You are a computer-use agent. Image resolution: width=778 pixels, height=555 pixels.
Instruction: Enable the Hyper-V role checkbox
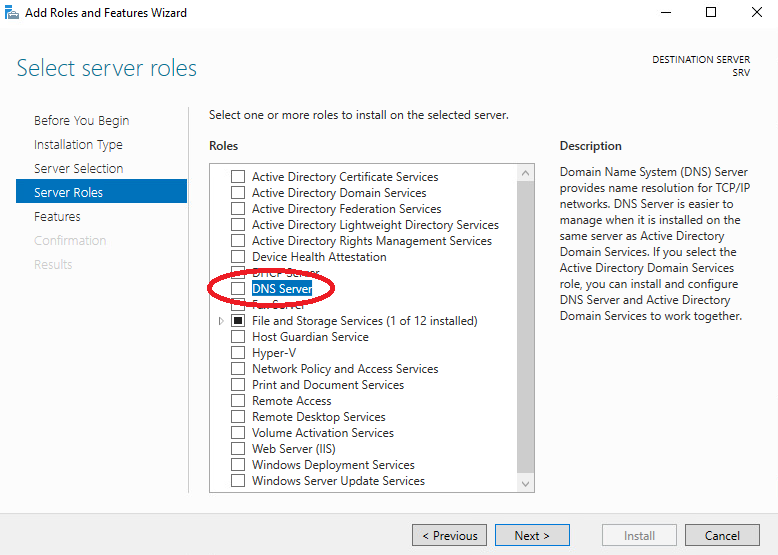click(x=238, y=353)
